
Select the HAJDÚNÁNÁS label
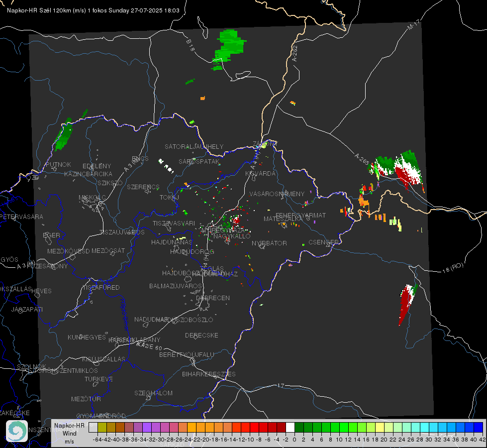tap(172, 242)
